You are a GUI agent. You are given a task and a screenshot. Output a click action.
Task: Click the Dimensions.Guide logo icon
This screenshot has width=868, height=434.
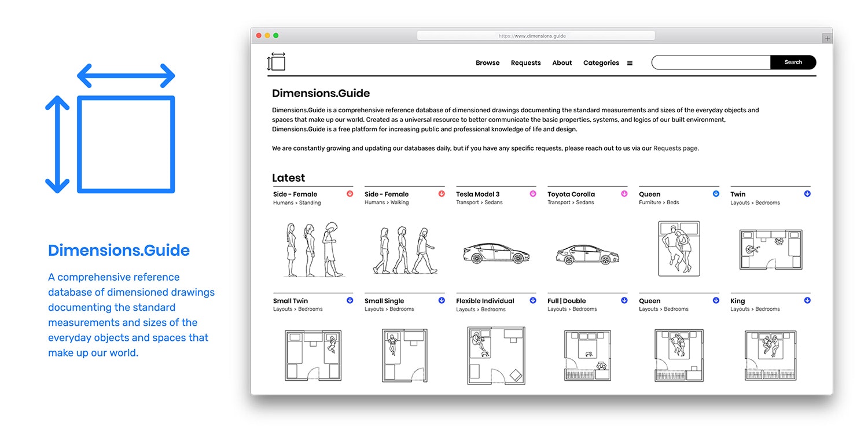tap(277, 61)
